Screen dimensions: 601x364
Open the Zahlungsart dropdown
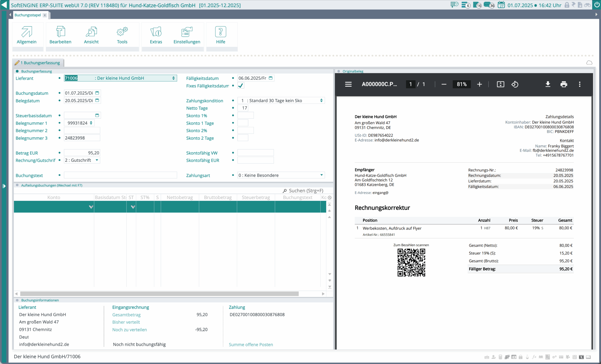click(321, 175)
